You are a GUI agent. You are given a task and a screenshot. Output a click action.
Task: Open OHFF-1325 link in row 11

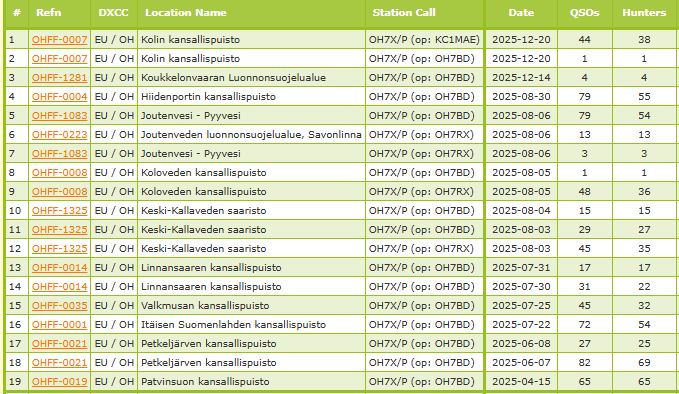(x=60, y=229)
